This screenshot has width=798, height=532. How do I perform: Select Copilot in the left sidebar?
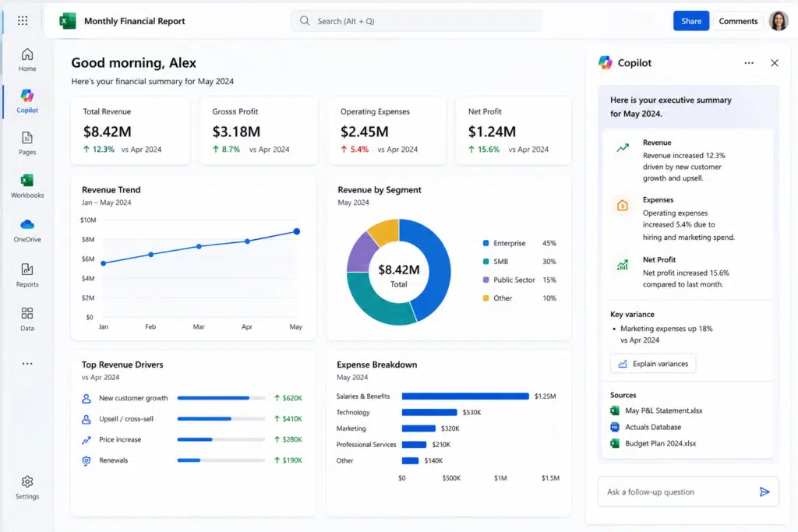(27, 101)
